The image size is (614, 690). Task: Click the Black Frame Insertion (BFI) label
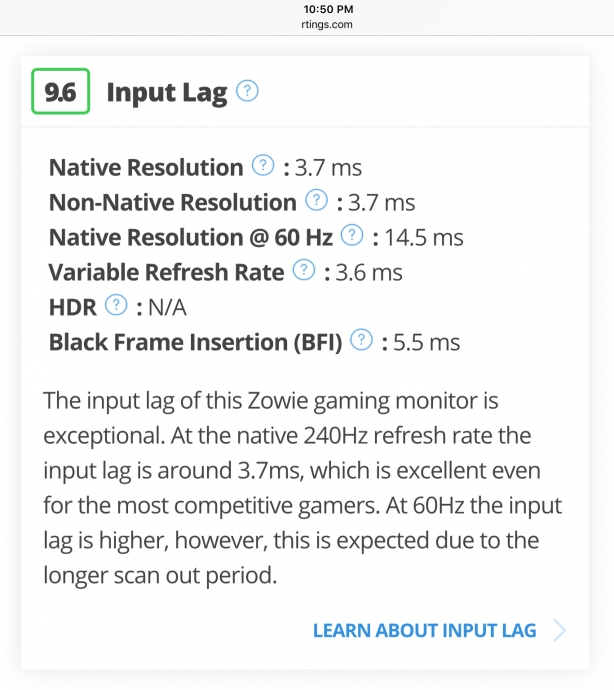[195, 342]
